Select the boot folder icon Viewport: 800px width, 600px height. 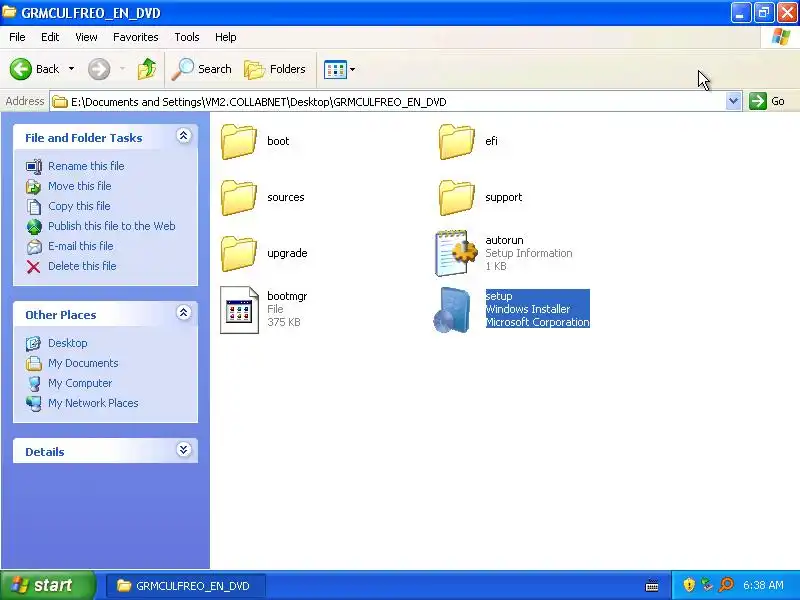239,141
